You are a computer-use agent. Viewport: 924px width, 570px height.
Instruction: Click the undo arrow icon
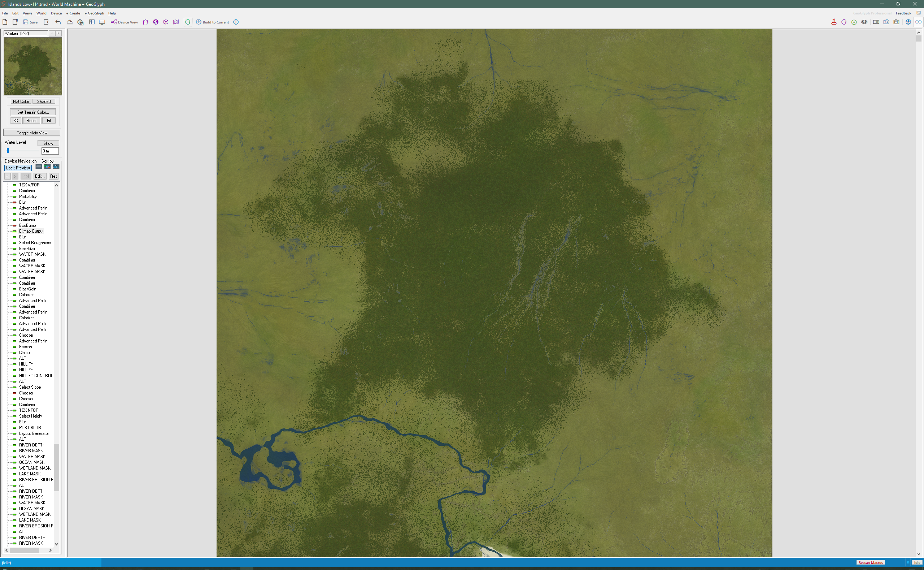tap(58, 22)
